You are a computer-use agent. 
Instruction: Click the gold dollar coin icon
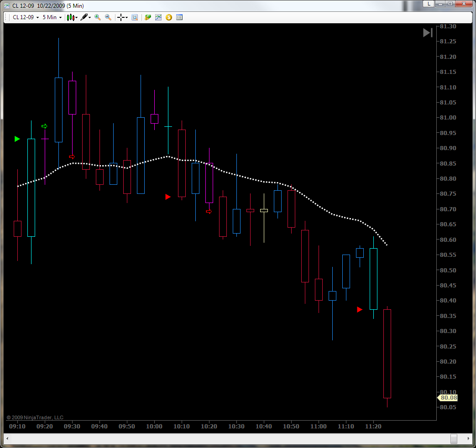point(169,17)
